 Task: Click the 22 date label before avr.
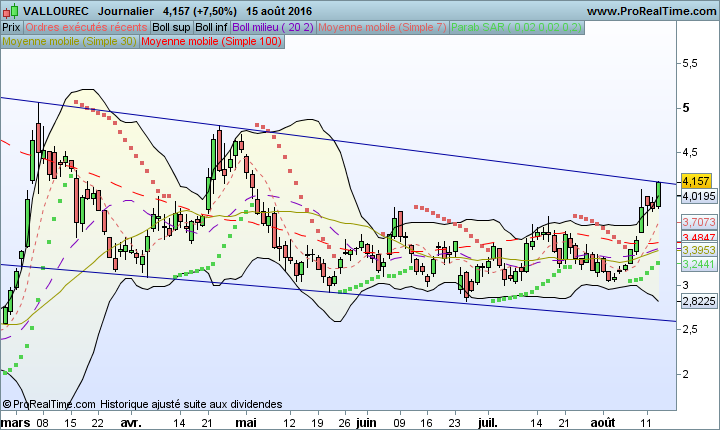tap(97, 423)
